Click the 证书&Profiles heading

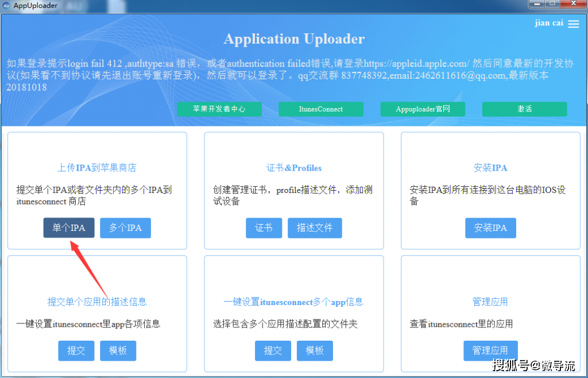click(294, 168)
